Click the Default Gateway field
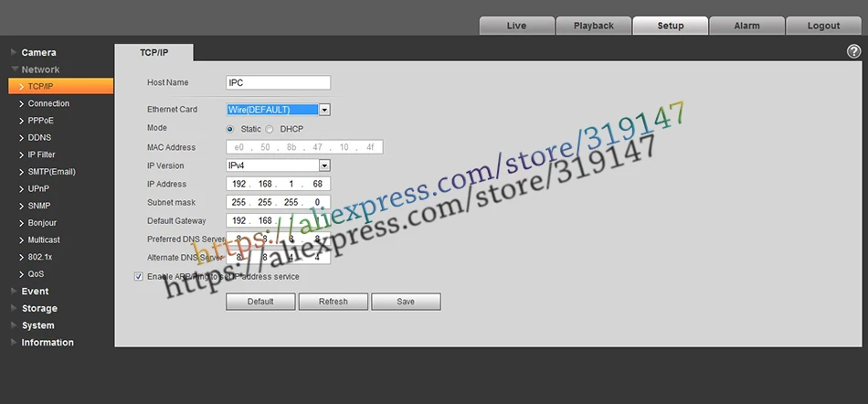 point(279,221)
